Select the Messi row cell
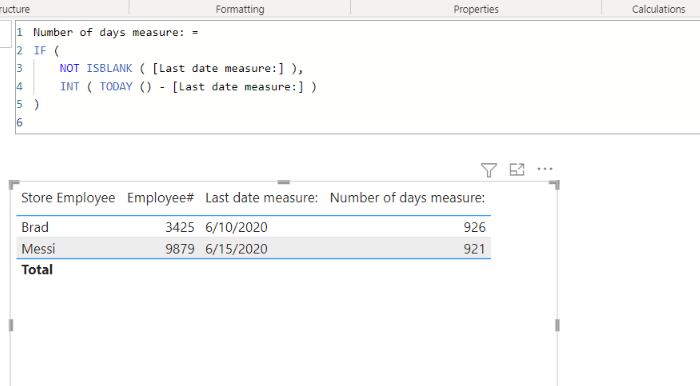Screen dimensions: 700x386 (x=38, y=249)
